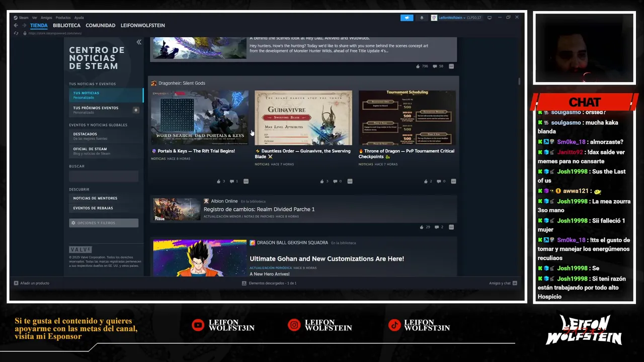644x362 pixels.
Task: Go back with the Steam back arrow
Action: (16, 26)
